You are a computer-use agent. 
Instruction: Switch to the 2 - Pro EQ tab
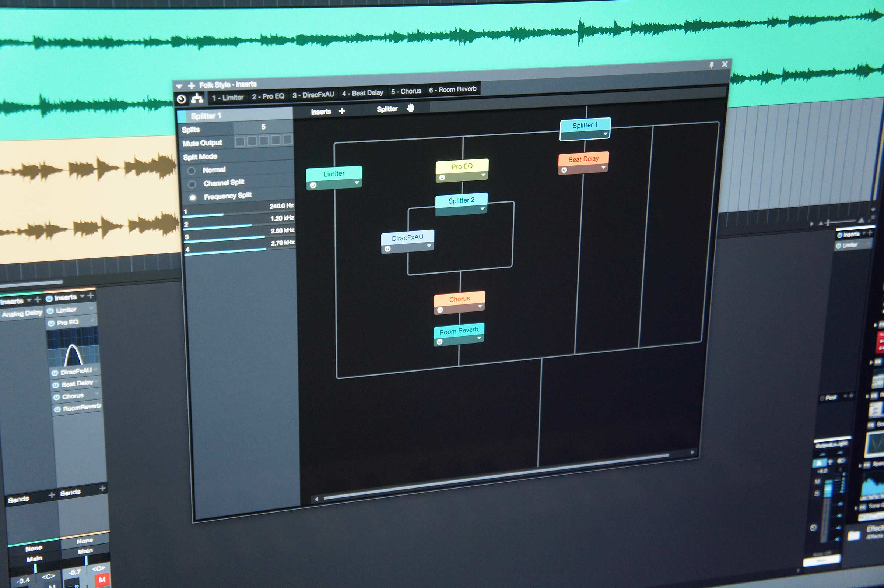[268, 96]
